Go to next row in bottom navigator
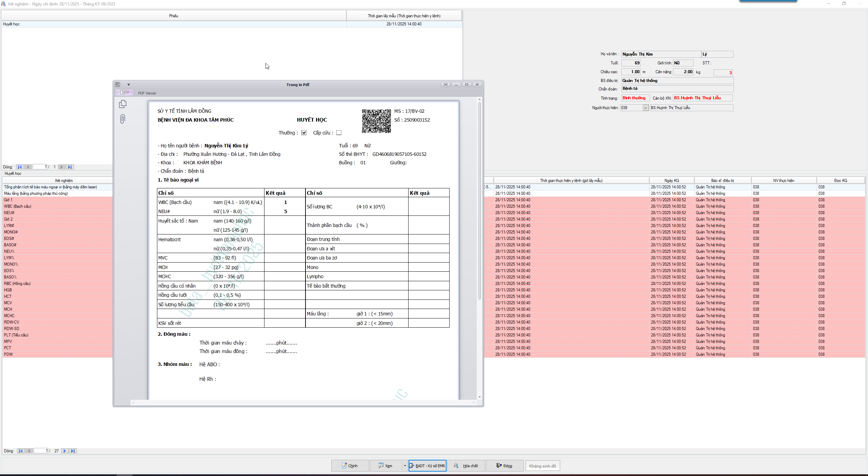 click(x=65, y=451)
